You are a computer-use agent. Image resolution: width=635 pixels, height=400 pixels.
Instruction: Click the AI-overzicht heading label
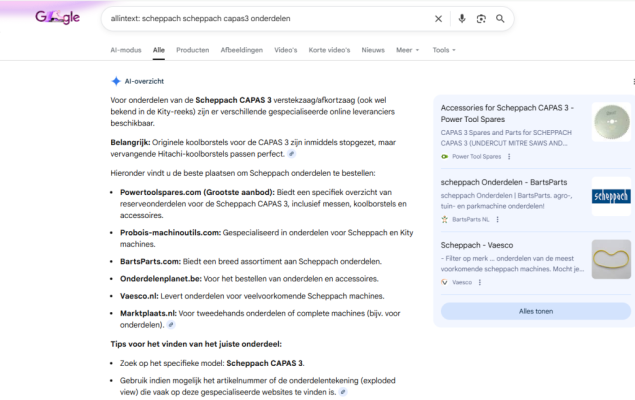click(144, 81)
